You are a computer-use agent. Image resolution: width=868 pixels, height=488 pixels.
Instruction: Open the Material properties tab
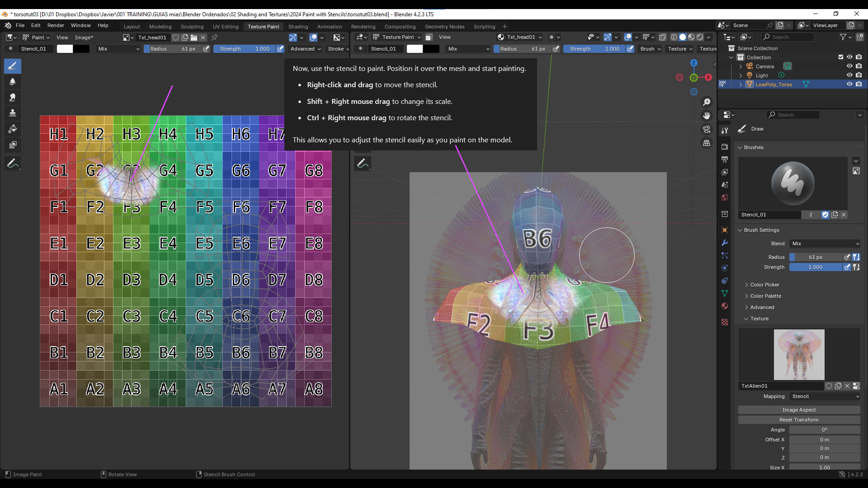pos(725,306)
